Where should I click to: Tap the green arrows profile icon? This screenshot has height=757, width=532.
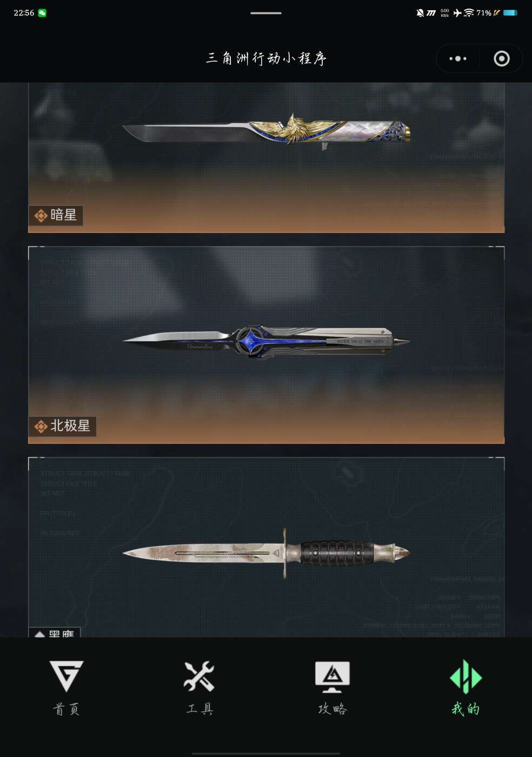pyautogui.click(x=465, y=676)
